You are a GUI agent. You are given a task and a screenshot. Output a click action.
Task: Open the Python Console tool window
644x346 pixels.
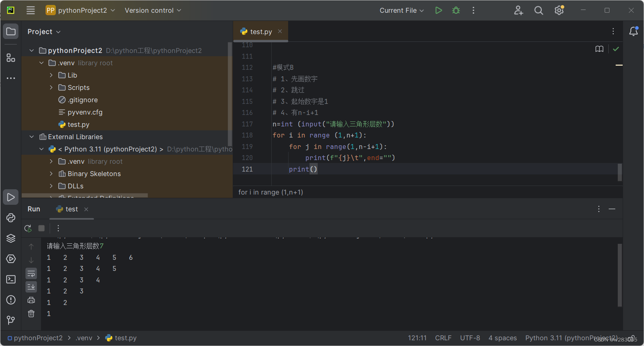click(11, 218)
